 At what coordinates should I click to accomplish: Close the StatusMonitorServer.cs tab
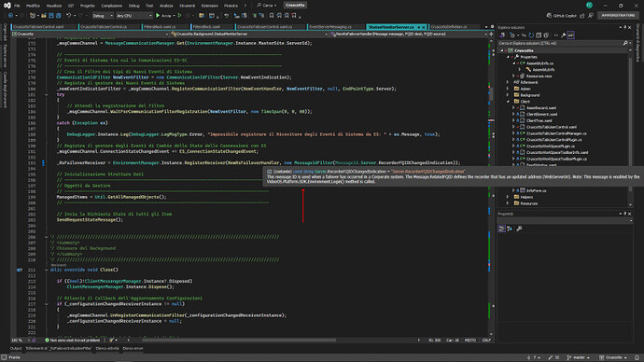[424, 27]
